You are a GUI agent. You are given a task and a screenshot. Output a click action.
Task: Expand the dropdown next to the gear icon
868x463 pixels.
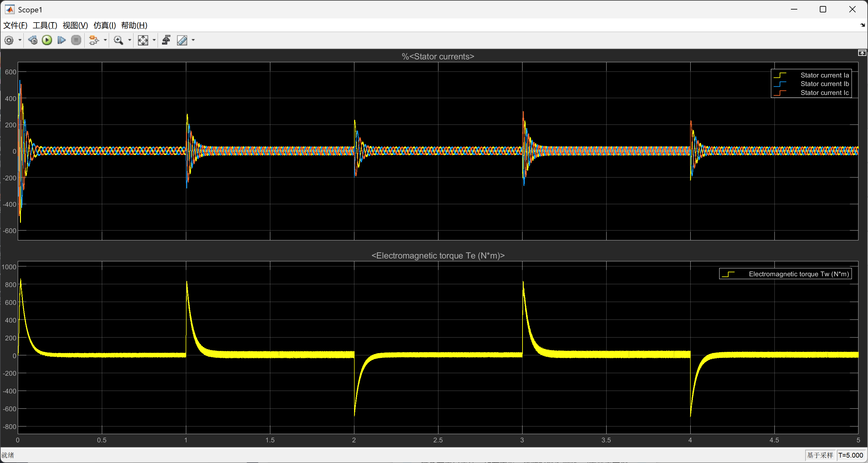(x=20, y=40)
